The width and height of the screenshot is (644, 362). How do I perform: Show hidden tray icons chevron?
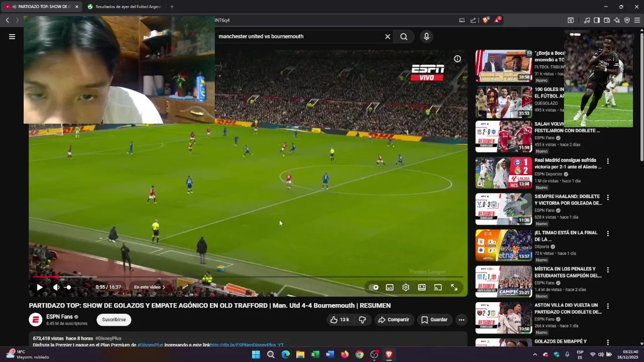coord(534,354)
